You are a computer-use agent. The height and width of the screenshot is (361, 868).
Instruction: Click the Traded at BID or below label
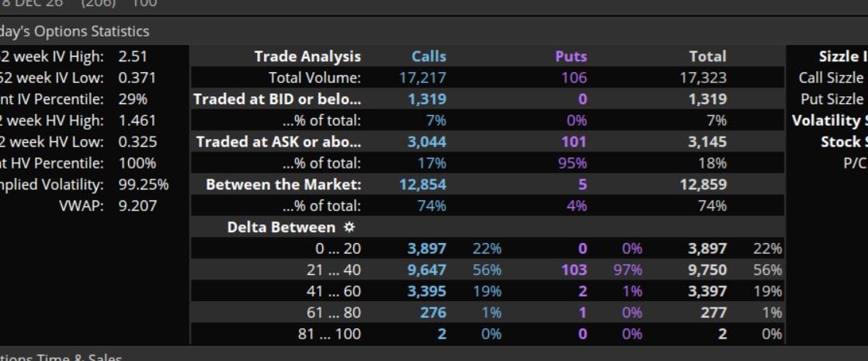277,99
